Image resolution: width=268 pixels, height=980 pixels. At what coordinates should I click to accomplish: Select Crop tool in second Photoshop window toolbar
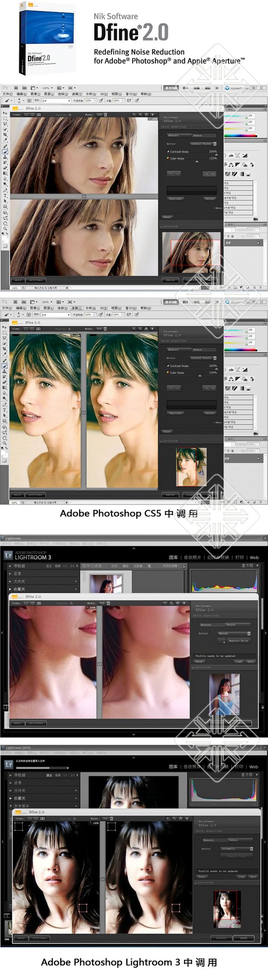click(x=5, y=349)
